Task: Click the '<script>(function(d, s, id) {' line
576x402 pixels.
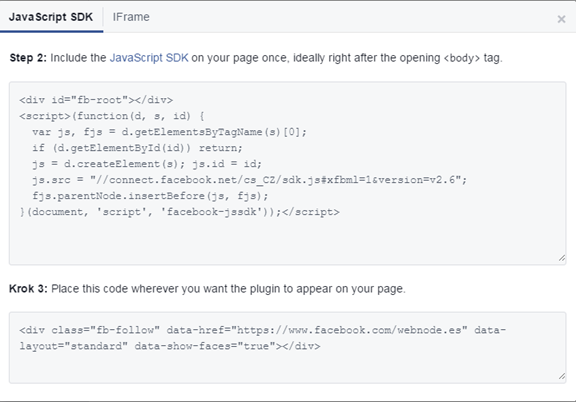Action: [112, 116]
